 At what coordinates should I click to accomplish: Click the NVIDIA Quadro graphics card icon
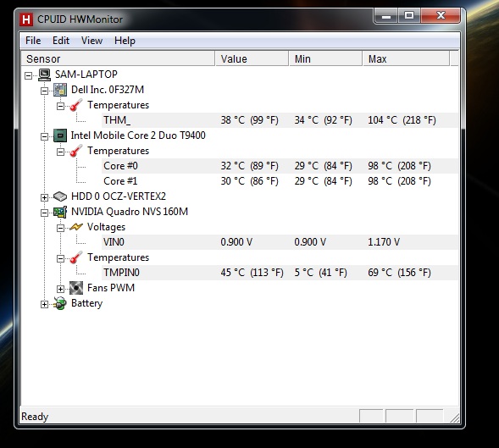pos(60,212)
